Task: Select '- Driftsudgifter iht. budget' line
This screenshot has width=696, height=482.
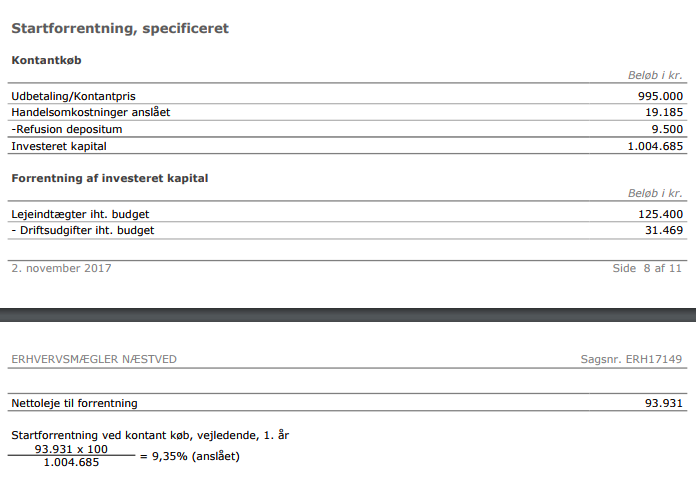Action: [83, 231]
